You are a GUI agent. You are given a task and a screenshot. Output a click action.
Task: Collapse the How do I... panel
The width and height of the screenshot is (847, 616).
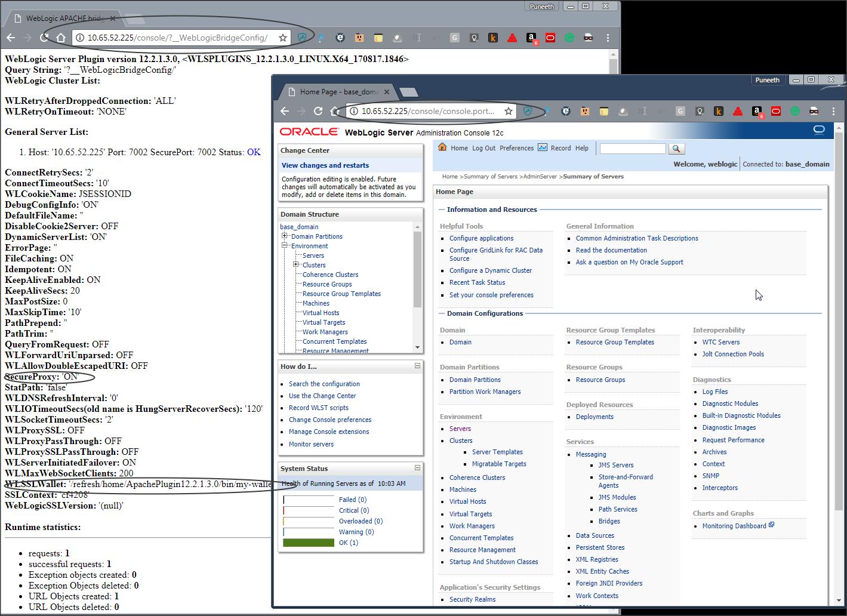(417, 366)
